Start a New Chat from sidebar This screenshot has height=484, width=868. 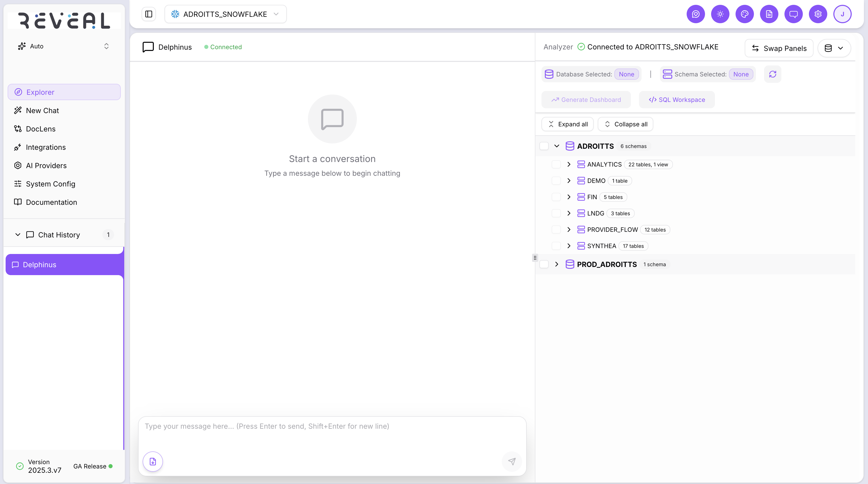pos(64,111)
